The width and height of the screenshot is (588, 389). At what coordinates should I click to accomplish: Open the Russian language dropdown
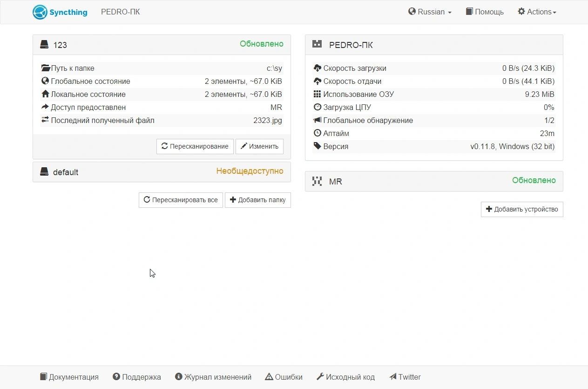430,12
